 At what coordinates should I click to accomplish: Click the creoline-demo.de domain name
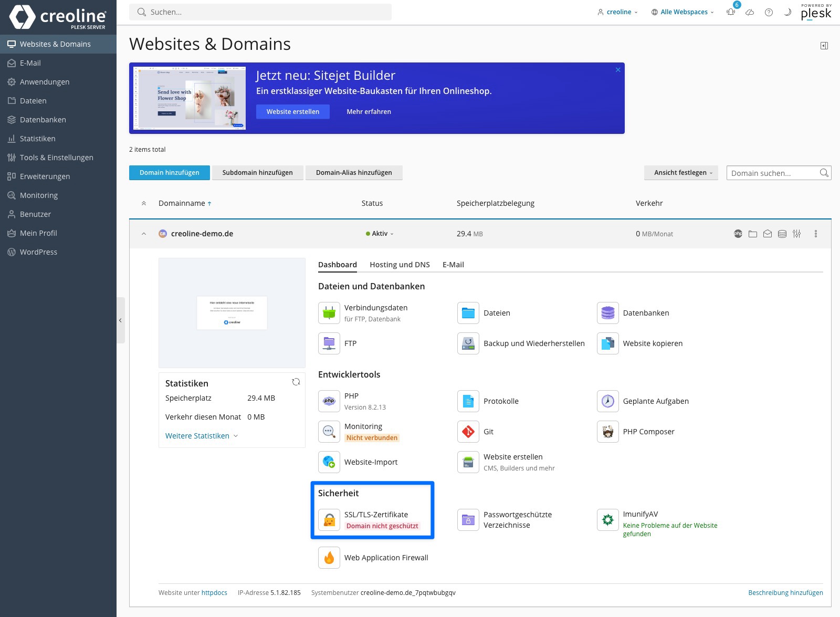point(202,234)
